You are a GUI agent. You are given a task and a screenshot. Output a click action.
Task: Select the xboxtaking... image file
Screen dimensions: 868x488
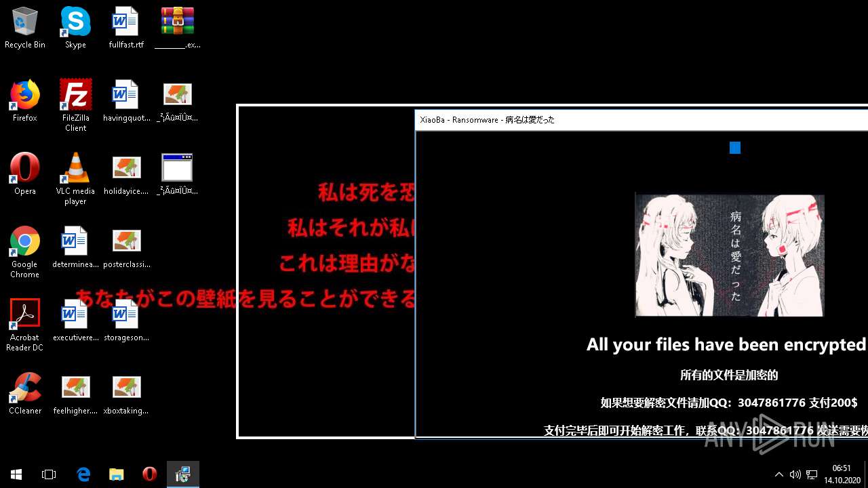click(x=126, y=394)
